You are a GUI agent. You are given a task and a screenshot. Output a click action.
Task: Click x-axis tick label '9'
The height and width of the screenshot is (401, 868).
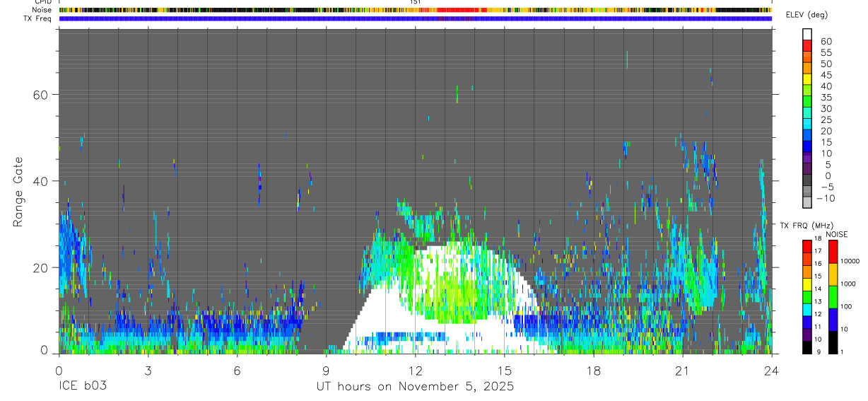[326, 371]
